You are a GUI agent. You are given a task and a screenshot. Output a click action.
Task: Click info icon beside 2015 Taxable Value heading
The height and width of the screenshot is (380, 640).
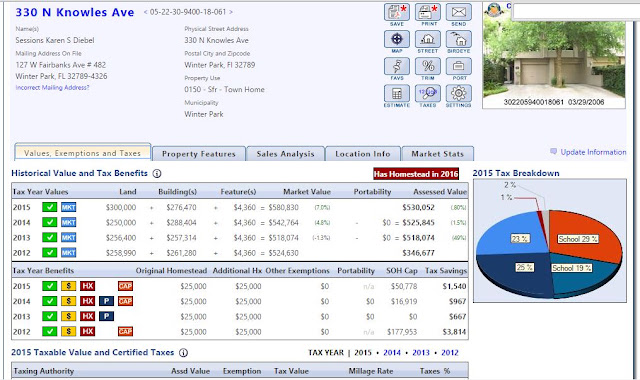pos(184,353)
